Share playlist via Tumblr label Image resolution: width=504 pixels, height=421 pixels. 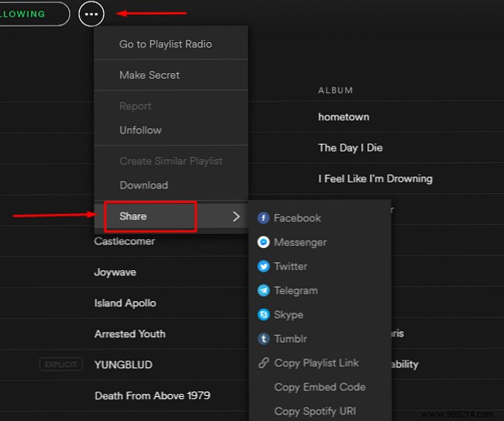pyautogui.click(x=291, y=339)
